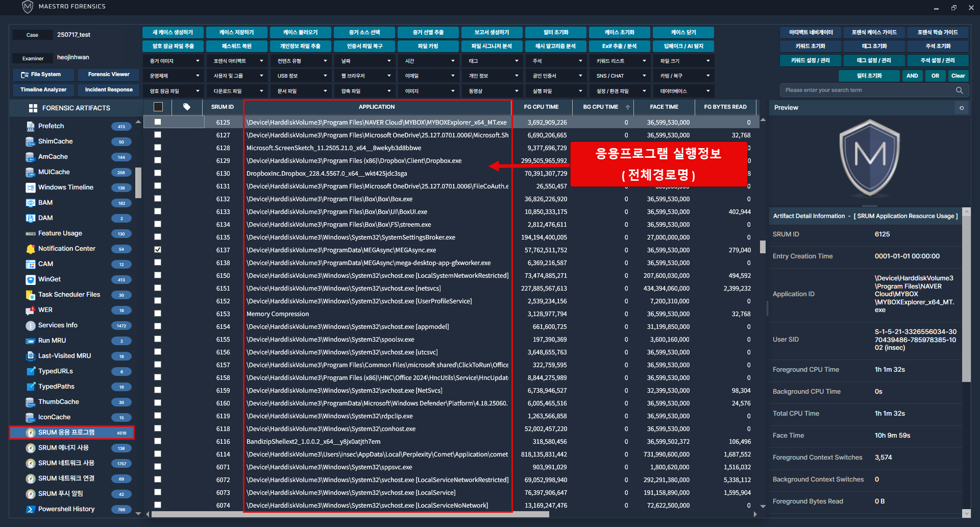Screen dimensions: 980x527
Task: Uncheck the checkbox for SRUM ID 6137
Action: pyautogui.click(x=158, y=250)
